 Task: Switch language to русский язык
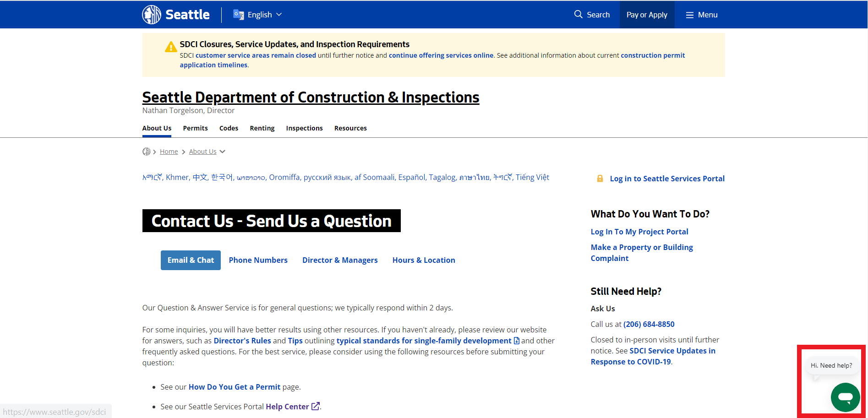click(327, 177)
